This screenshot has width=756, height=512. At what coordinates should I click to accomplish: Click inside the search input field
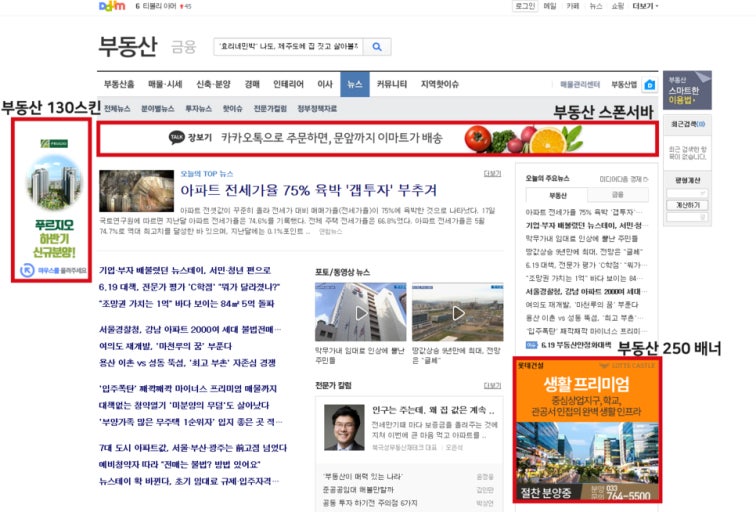point(287,47)
